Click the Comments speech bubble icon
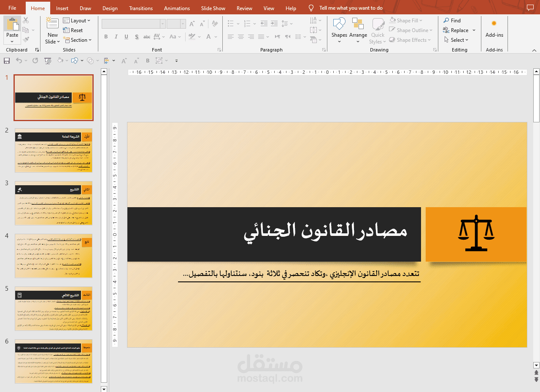 coord(530,8)
